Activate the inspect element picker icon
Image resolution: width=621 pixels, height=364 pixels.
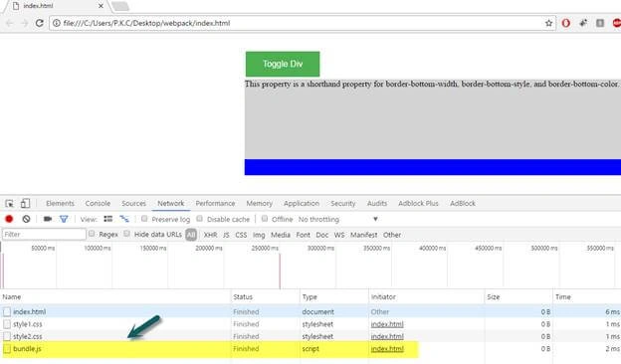tap(10, 203)
